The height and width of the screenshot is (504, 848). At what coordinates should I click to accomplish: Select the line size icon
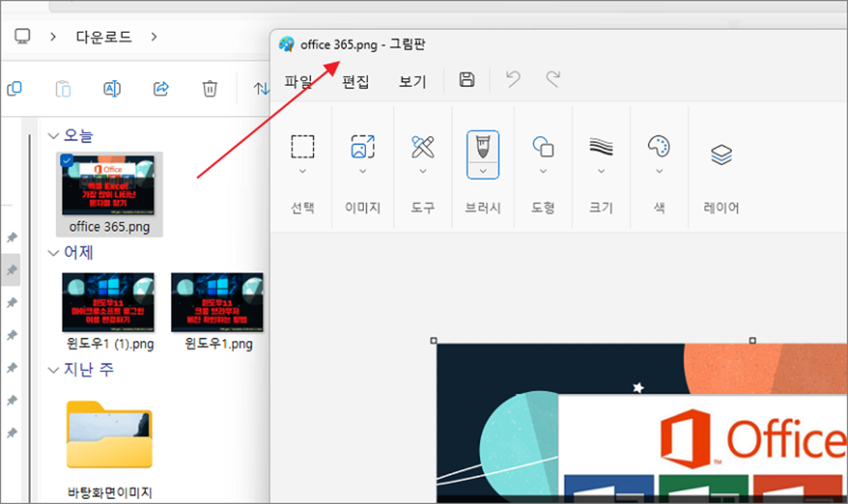(601, 146)
